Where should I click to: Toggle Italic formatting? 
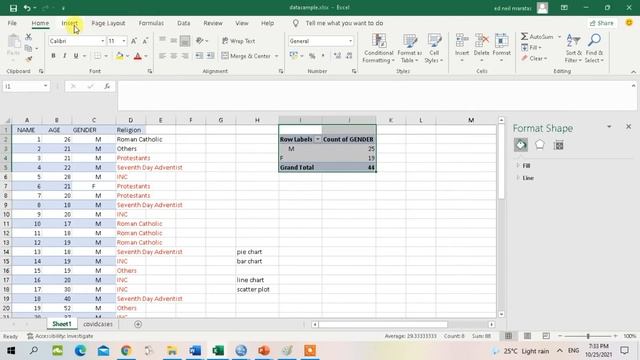pos(64,56)
